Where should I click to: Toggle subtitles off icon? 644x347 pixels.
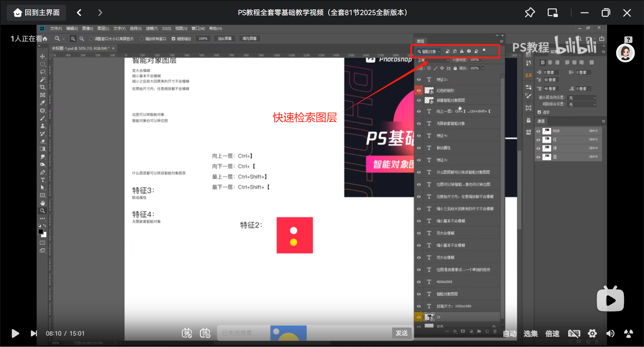574,333
